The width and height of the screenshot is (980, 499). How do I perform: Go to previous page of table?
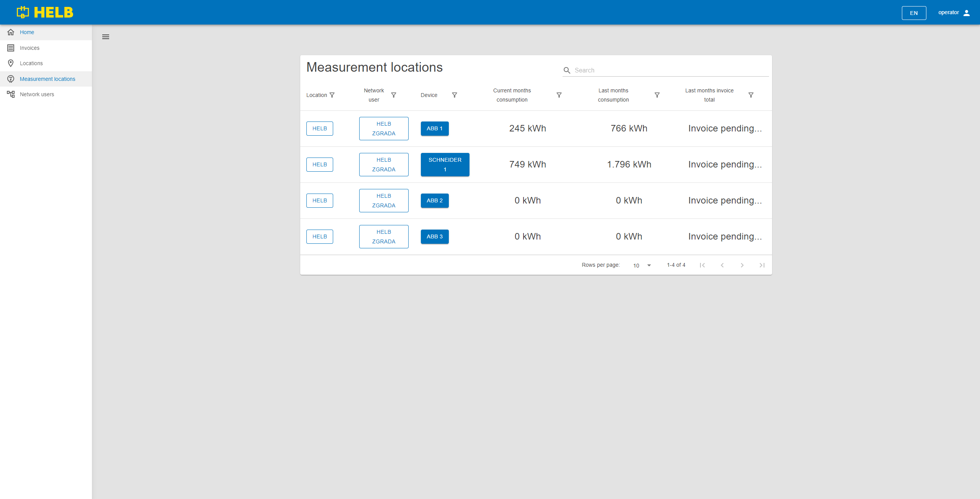tap(722, 265)
